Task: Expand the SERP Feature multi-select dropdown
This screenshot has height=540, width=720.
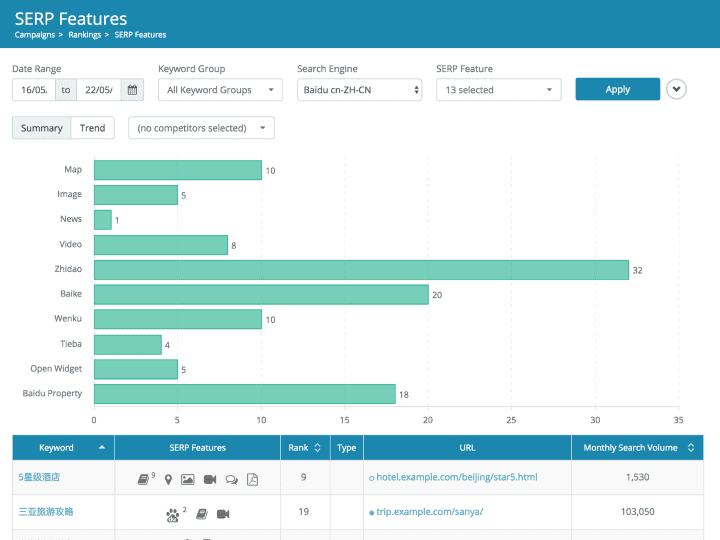Action: click(499, 90)
